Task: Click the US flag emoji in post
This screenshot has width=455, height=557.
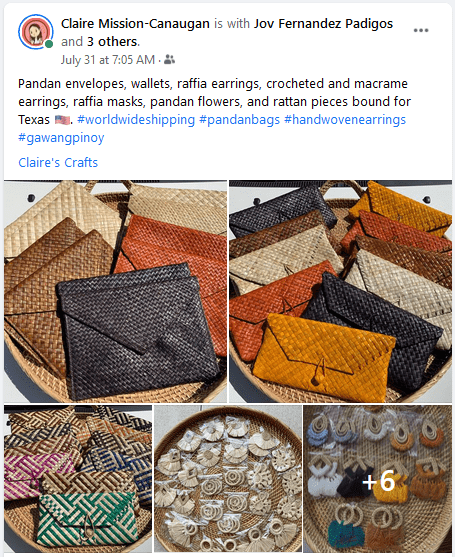Action: tap(62, 120)
